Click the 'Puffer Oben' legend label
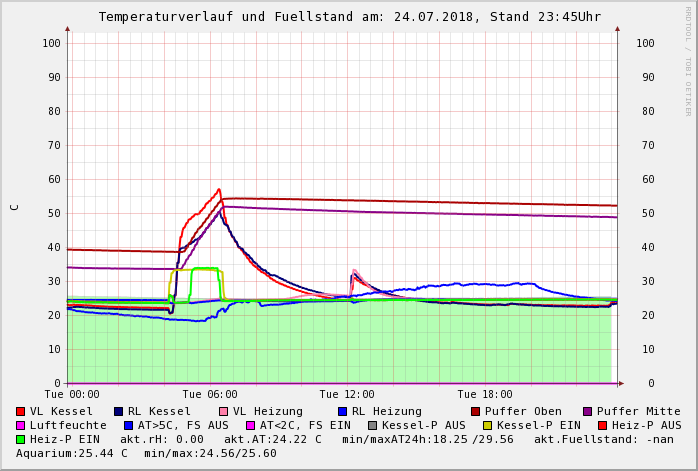Screen dimensions: 698x471 pyautogui.click(x=523, y=411)
